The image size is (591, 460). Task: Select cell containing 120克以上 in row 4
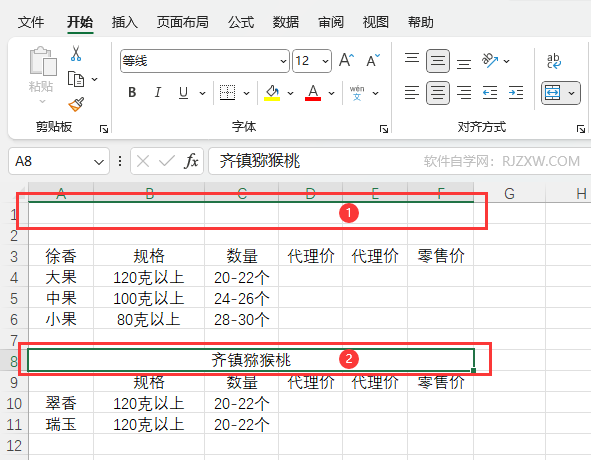[149, 278]
